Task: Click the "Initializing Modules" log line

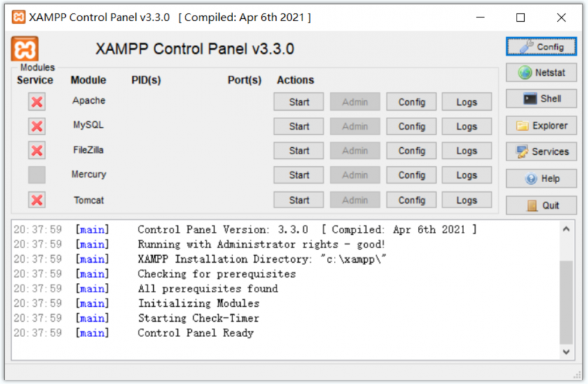Action: pos(198,303)
